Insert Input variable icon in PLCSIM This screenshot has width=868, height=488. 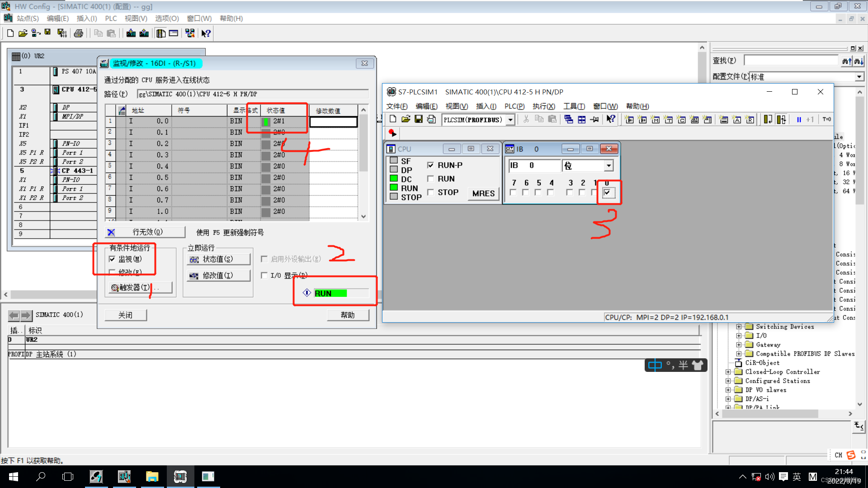pos(629,119)
